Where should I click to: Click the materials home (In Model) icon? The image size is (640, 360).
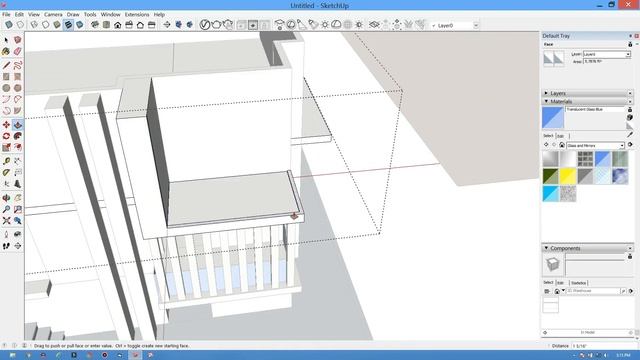click(x=562, y=145)
